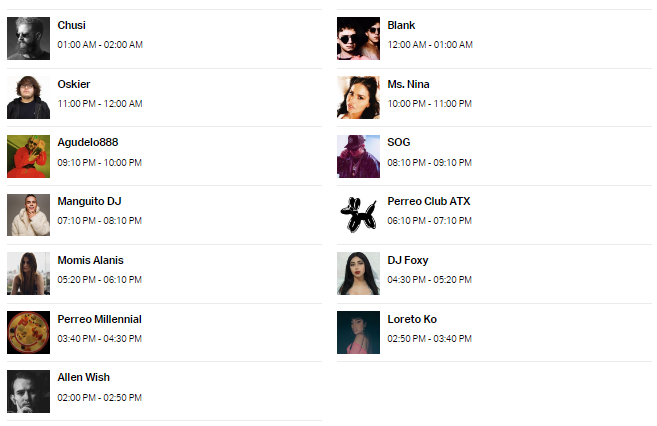Click the Blank duo thumbnail
657x426 pixels.
pos(358,39)
